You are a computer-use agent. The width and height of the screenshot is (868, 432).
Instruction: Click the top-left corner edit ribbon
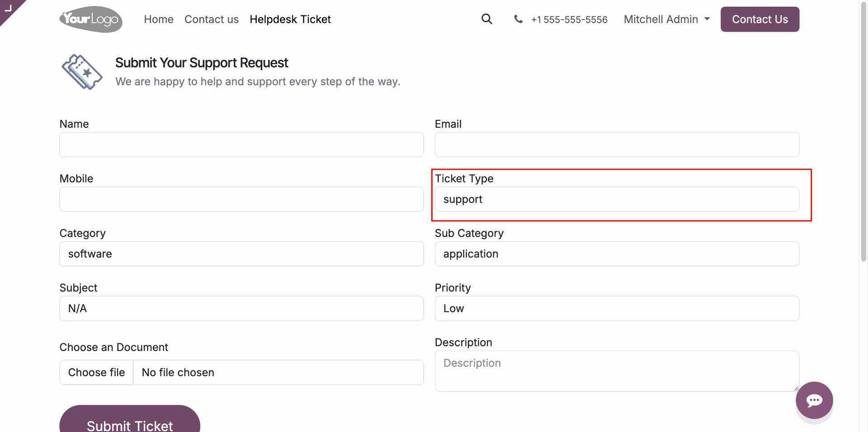(9, 9)
